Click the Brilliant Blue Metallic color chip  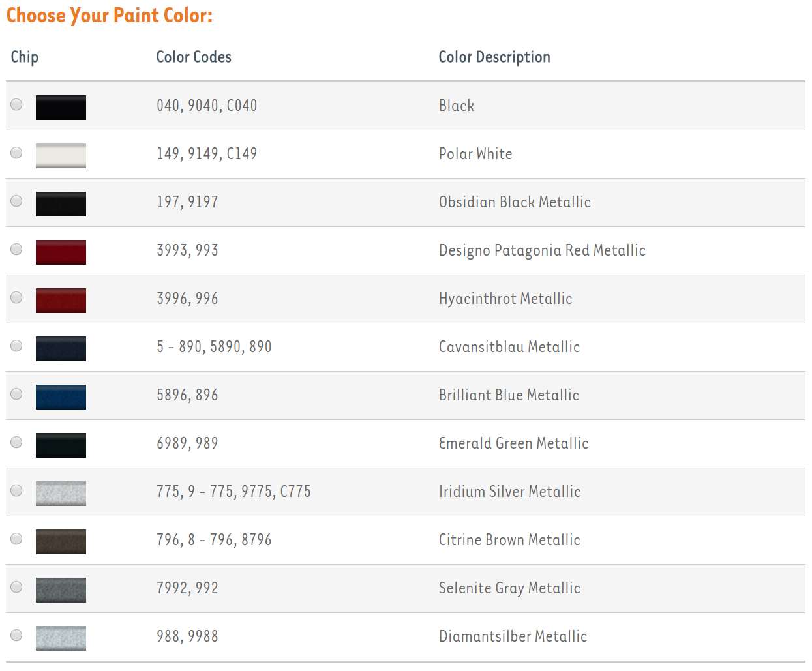[61, 397]
